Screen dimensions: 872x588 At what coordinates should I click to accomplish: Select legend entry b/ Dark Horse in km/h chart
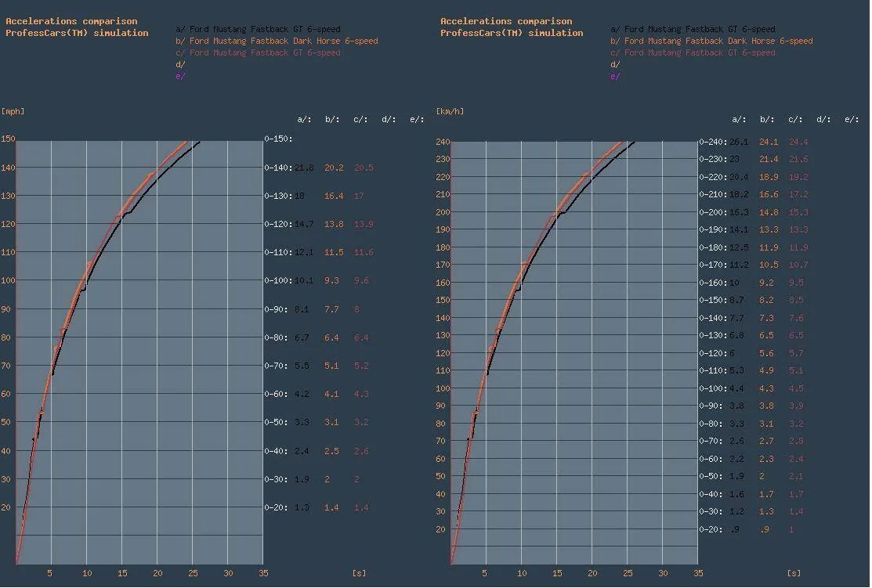712,41
